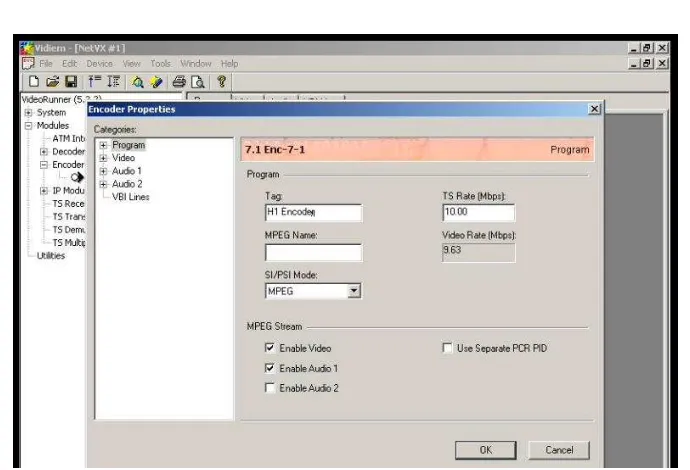Select Video in Categories list
The width and height of the screenshot is (690, 470).
click(123, 158)
